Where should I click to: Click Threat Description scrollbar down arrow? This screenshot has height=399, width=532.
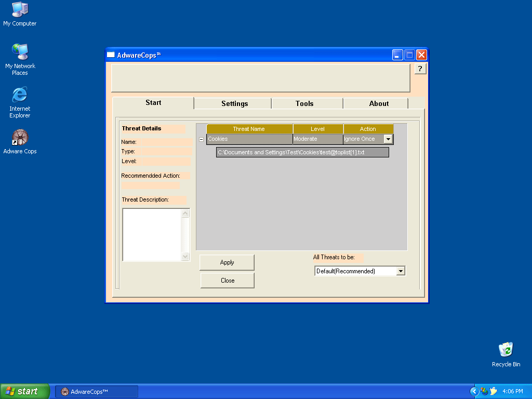coord(185,256)
